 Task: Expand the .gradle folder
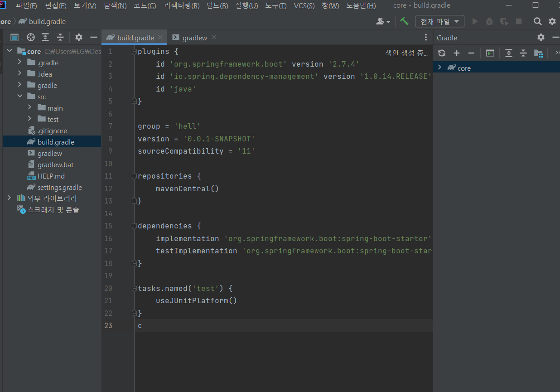point(19,63)
